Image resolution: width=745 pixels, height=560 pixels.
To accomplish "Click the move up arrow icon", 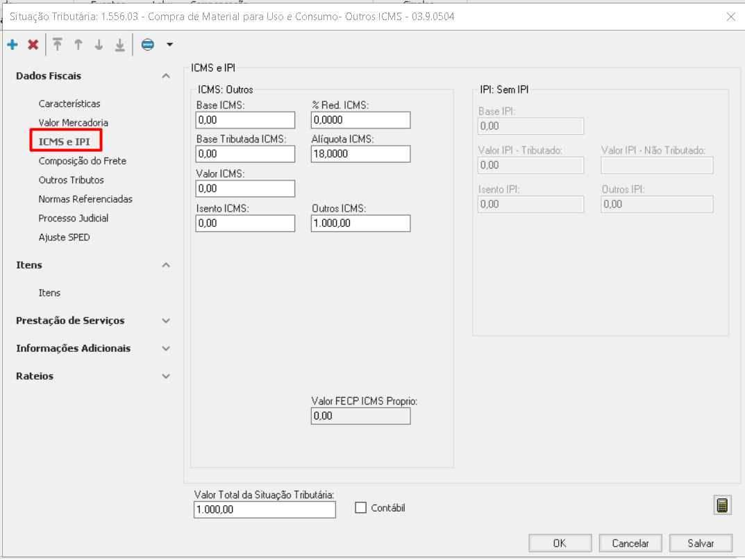I will (x=78, y=45).
